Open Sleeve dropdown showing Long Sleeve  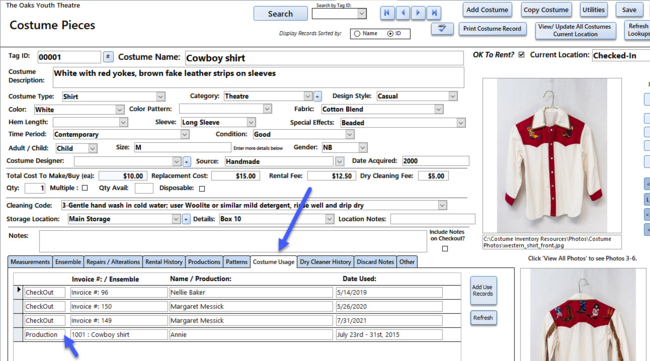[x=251, y=122]
